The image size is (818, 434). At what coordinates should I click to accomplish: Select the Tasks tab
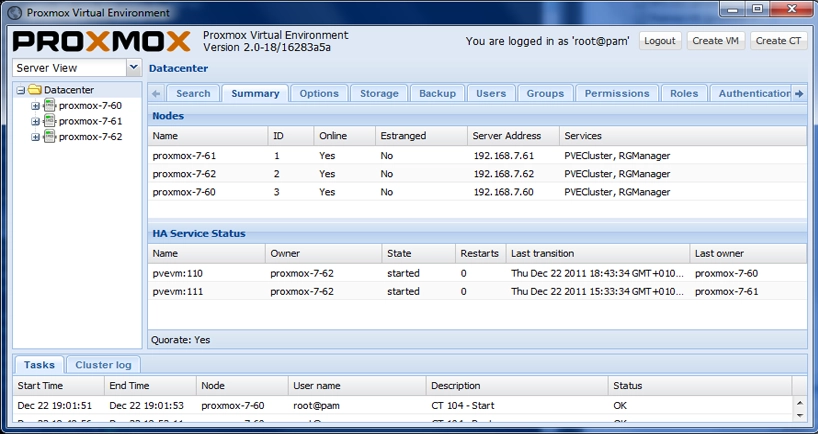click(x=39, y=365)
